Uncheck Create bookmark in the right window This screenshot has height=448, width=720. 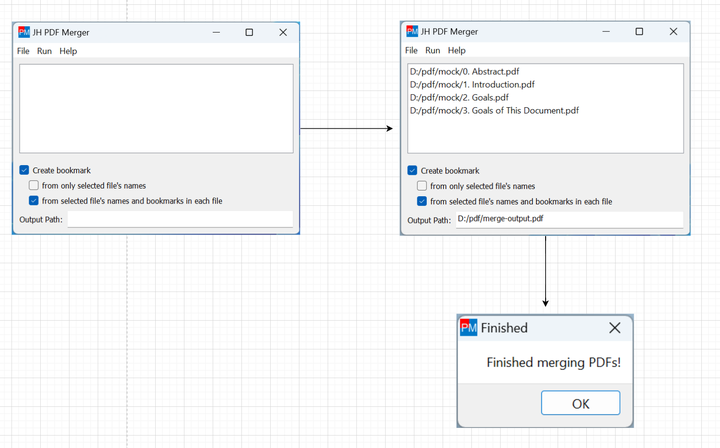[412, 171]
